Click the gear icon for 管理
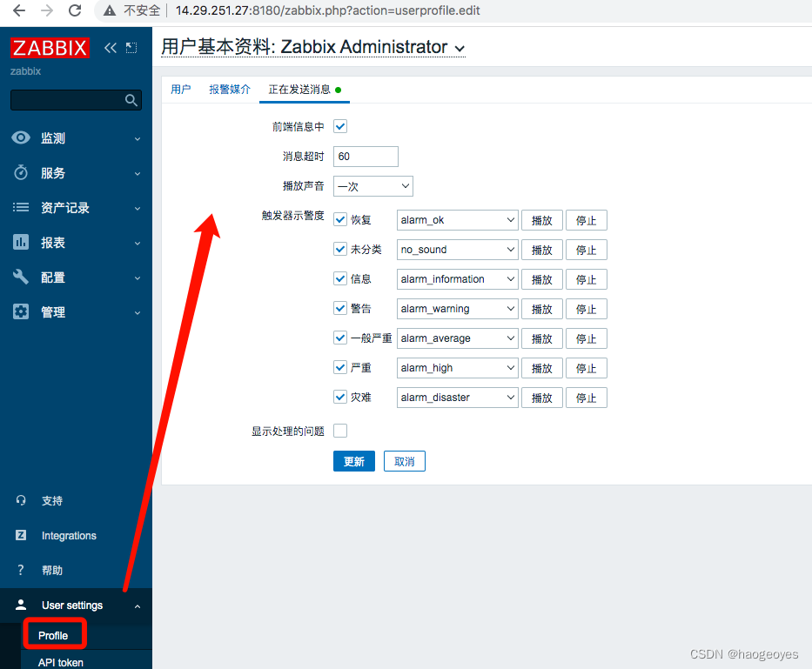This screenshot has height=669, width=812. 21,311
